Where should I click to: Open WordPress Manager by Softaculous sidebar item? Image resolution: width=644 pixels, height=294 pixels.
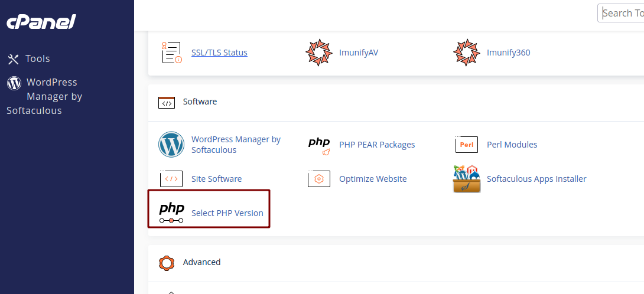pos(44,96)
